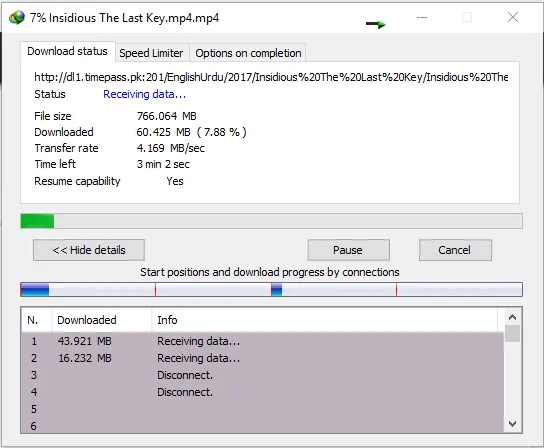544x448 pixels.
Task: Click the scroll up arrow in connections list
Action: [x=512, y=317]
